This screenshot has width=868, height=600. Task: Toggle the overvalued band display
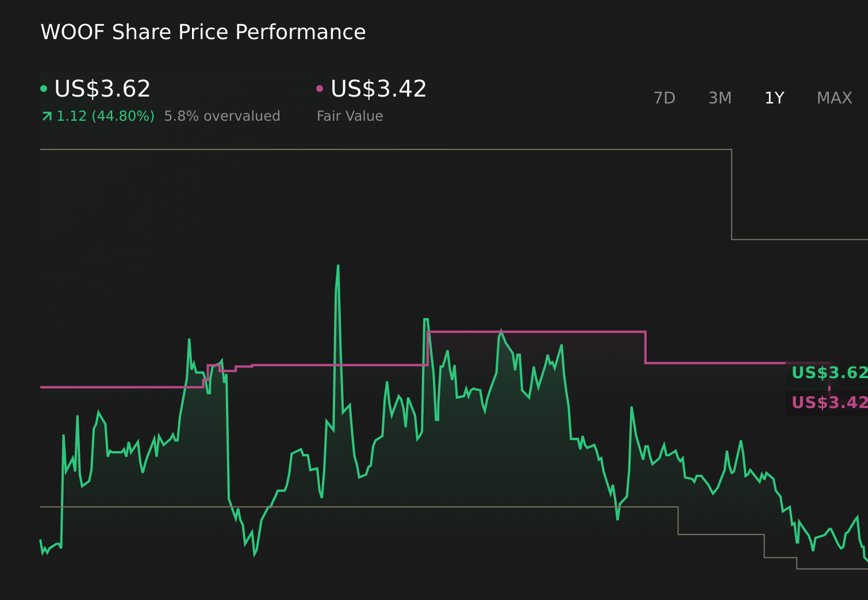click(222, 116)
